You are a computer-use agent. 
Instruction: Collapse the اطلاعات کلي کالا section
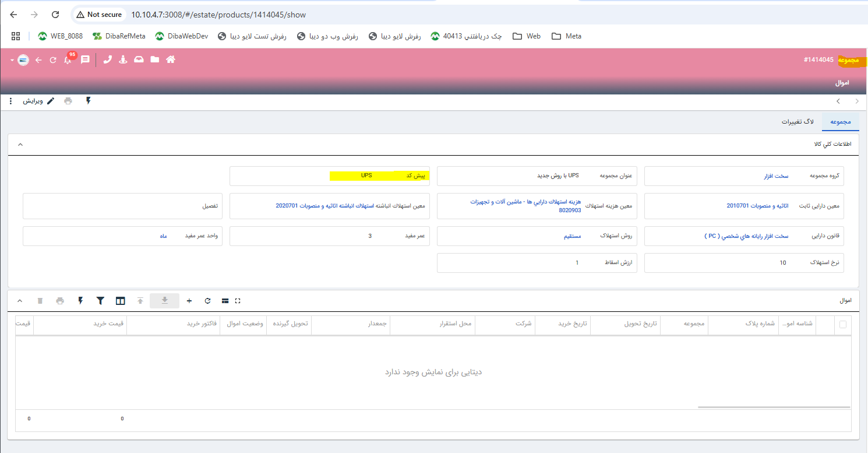pos(20,145)
